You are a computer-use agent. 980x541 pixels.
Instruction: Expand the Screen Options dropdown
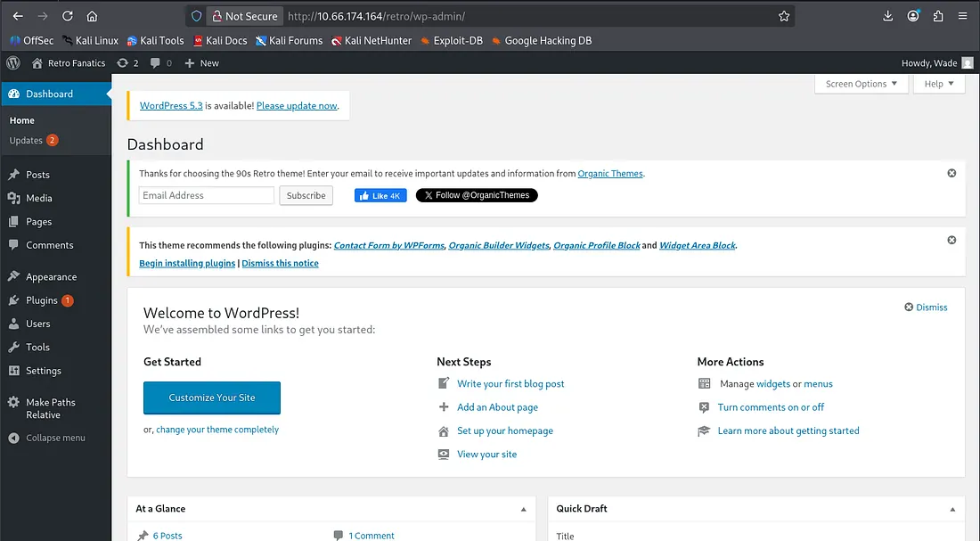(x=861, y=84)
